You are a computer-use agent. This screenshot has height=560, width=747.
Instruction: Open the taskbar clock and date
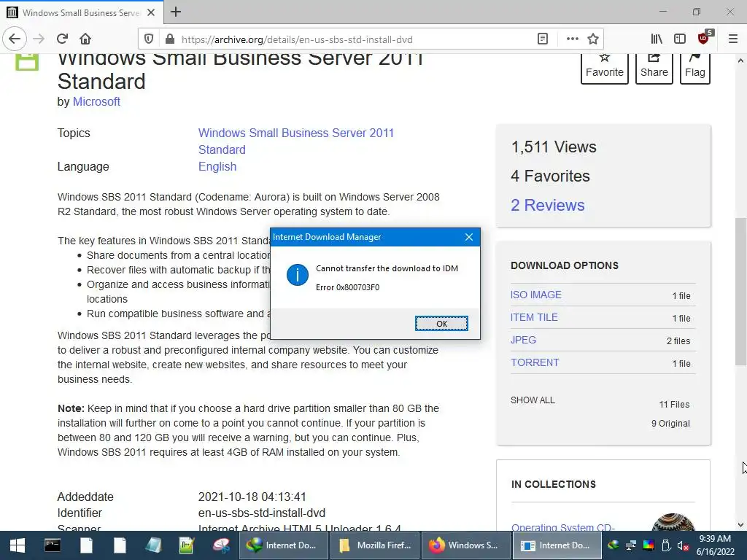[x=715, y=545]
